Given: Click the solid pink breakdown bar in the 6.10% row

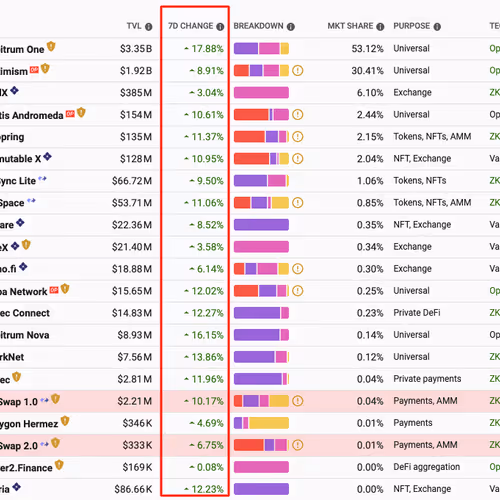Looking at the screenshot, I should [261, 93].
